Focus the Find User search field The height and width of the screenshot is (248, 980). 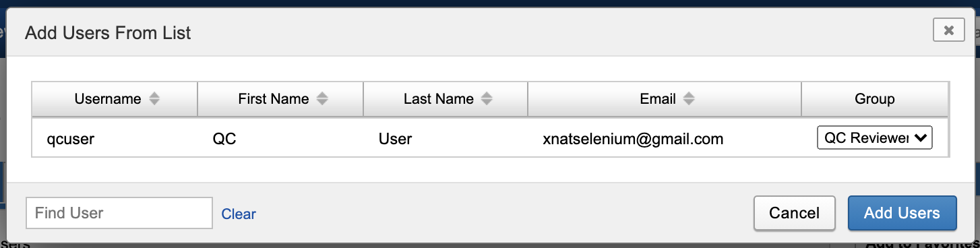point(119,213)
